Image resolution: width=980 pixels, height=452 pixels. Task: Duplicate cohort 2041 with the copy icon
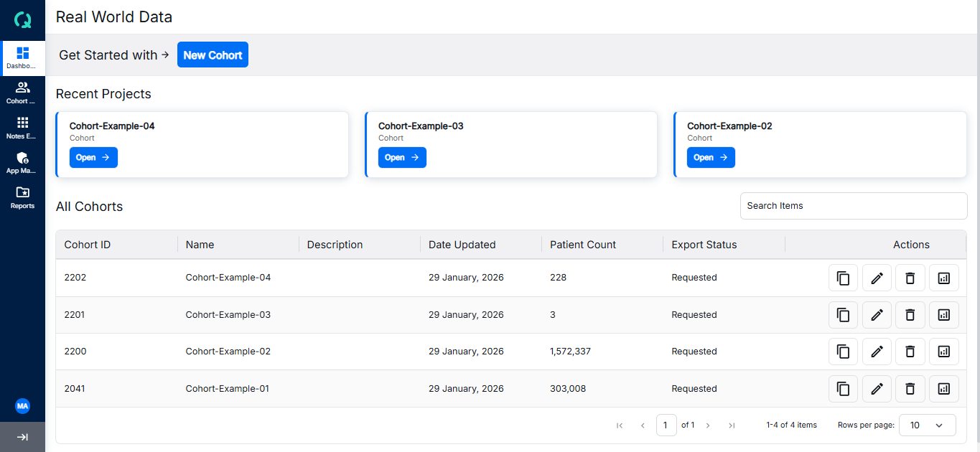(x=844, y=389)
